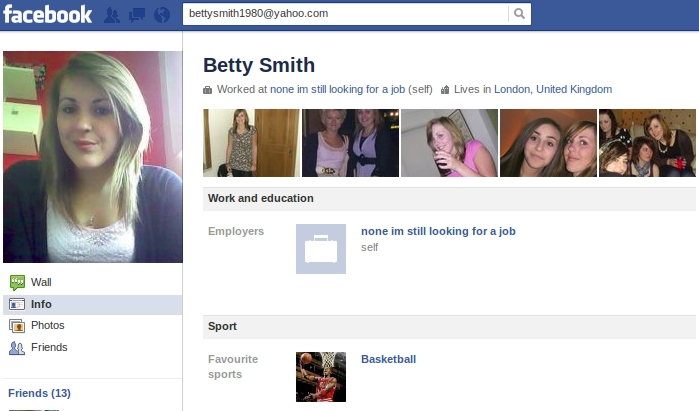Open the Basketball sport thumbnail

coord(321,377)
